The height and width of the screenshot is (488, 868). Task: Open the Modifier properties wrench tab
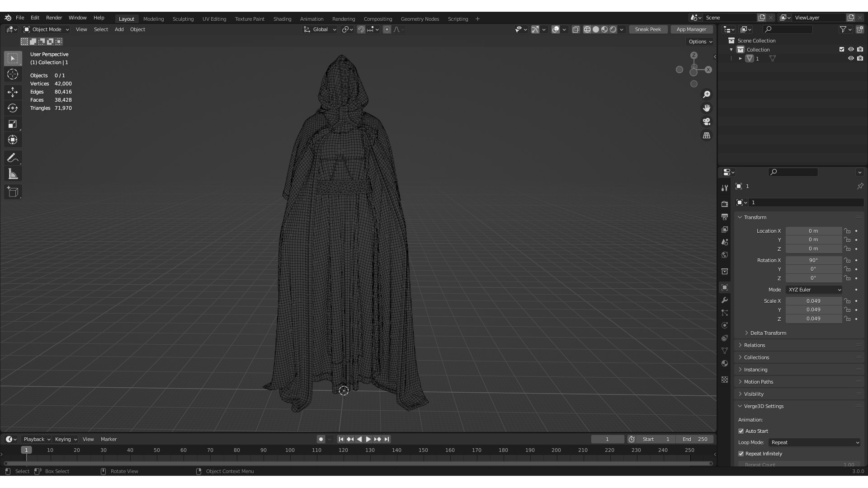coord(725,300)
